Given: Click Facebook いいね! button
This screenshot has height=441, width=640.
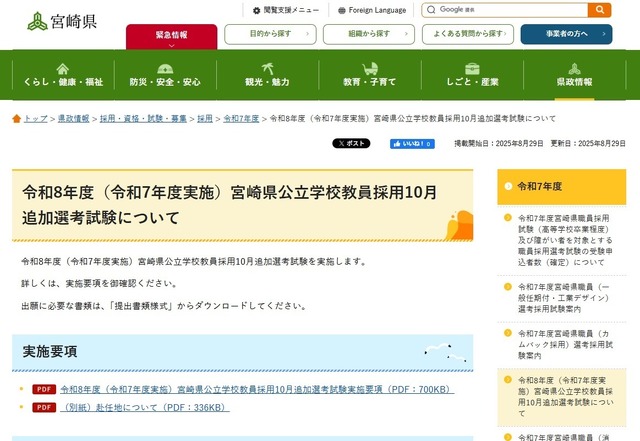Looking at the screenshot, I should click(x=412, y=144).
